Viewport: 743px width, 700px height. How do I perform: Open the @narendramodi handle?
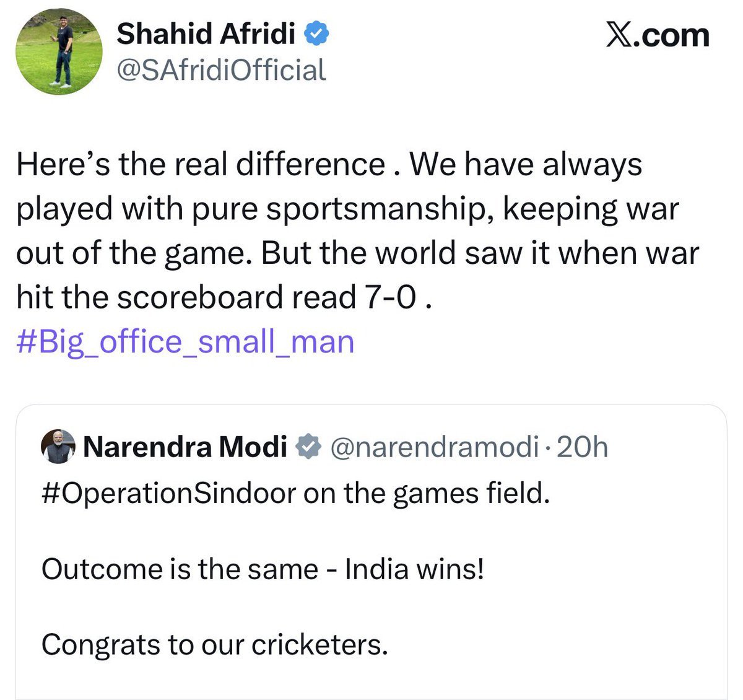point(434,447)
